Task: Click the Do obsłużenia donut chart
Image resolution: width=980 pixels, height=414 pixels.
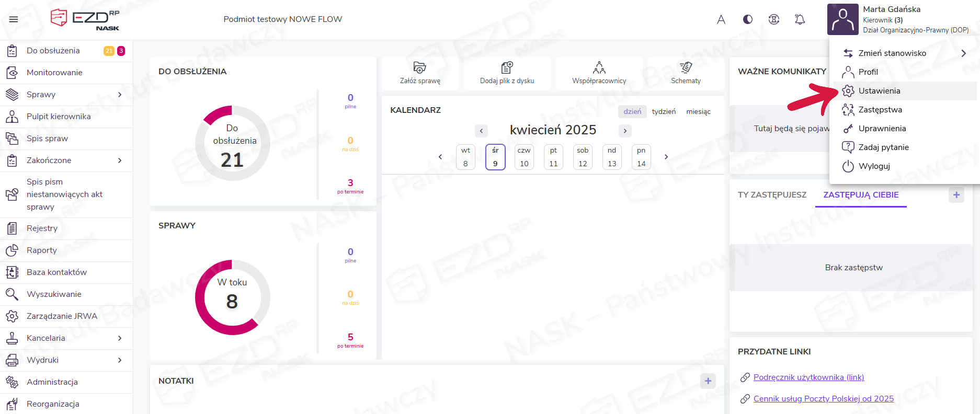Action: click(233, 144)
